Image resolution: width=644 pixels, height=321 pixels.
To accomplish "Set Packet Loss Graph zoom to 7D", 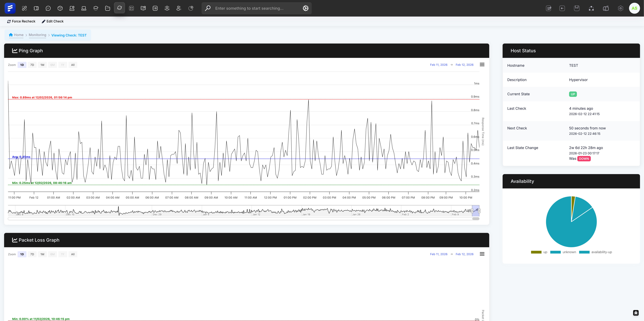I will [x=32, y=254].
